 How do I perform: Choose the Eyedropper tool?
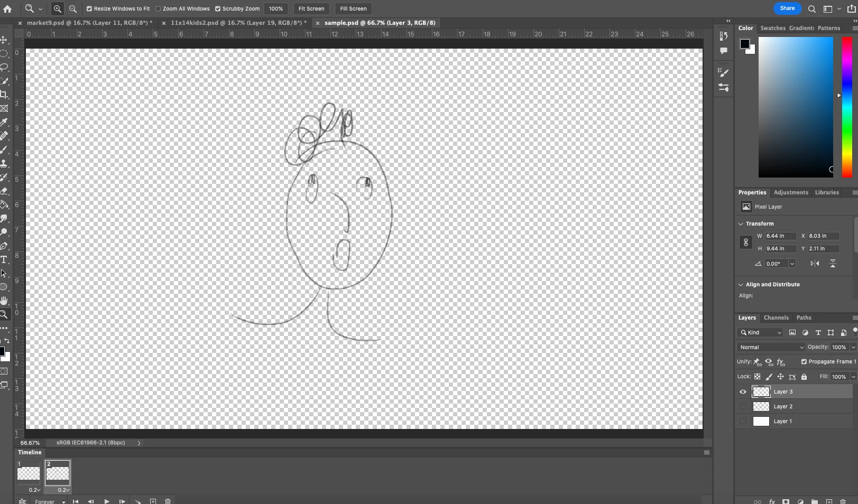[x=4, y=122]
